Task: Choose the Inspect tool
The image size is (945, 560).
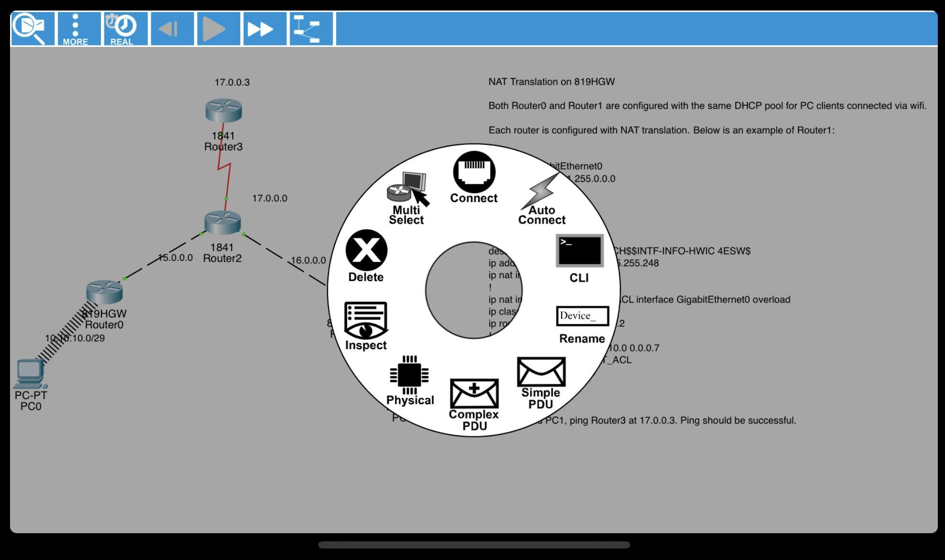Action: pos(366,326)
